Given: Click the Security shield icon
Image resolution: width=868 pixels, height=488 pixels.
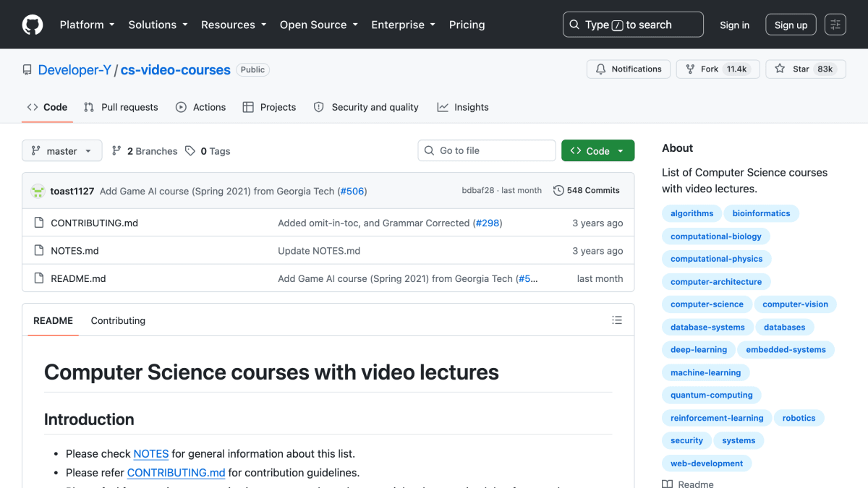Looking at the screenshot, I should point(319,107).
